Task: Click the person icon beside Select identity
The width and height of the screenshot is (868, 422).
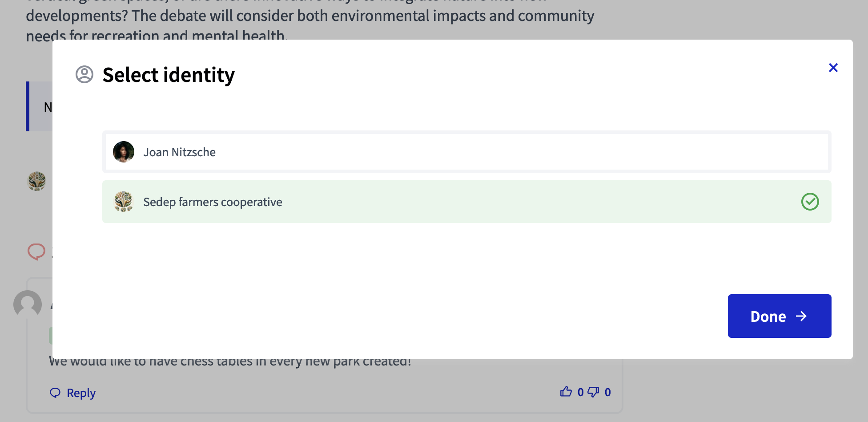Action: pyautogui.click(x=84, y=74)
